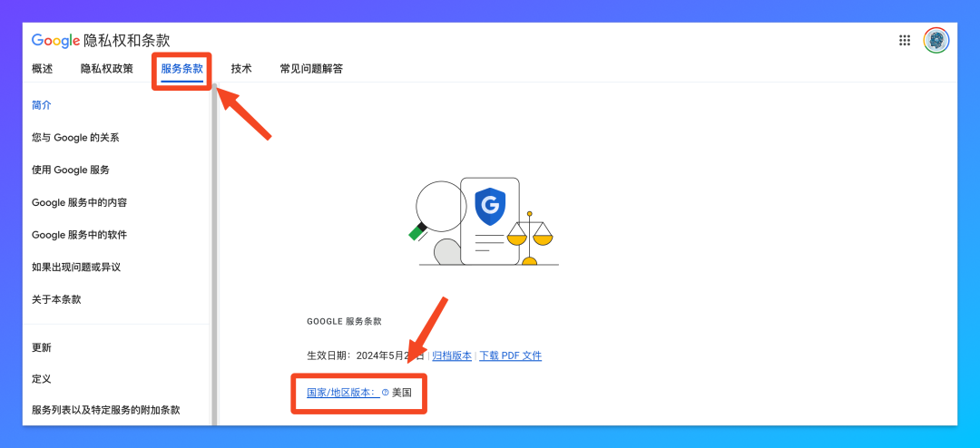Open Google 服务中的内容 sidebar item

tap(79, 202)
